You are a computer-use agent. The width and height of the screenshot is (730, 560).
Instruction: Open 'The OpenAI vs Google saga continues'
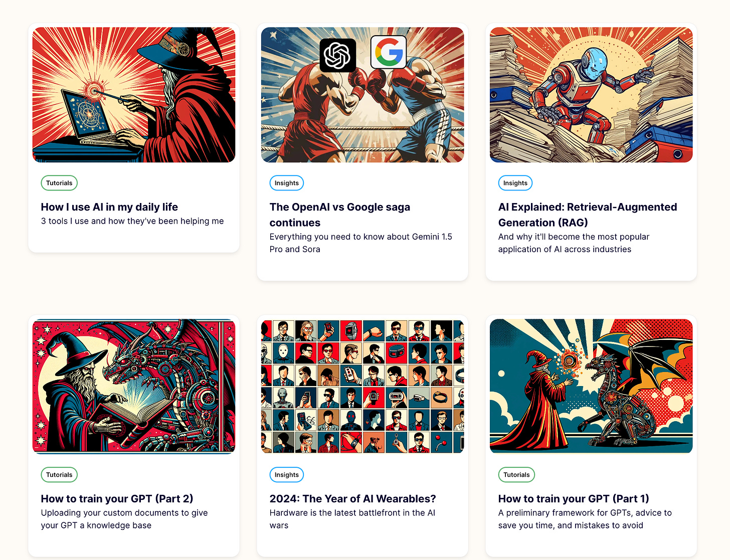tap(340, 215)
